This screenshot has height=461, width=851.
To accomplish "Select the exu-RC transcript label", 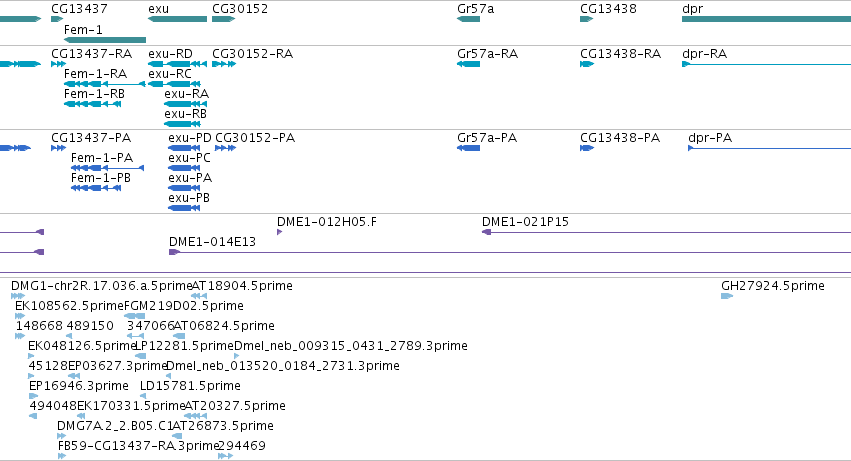I will (x=170, y=73).
